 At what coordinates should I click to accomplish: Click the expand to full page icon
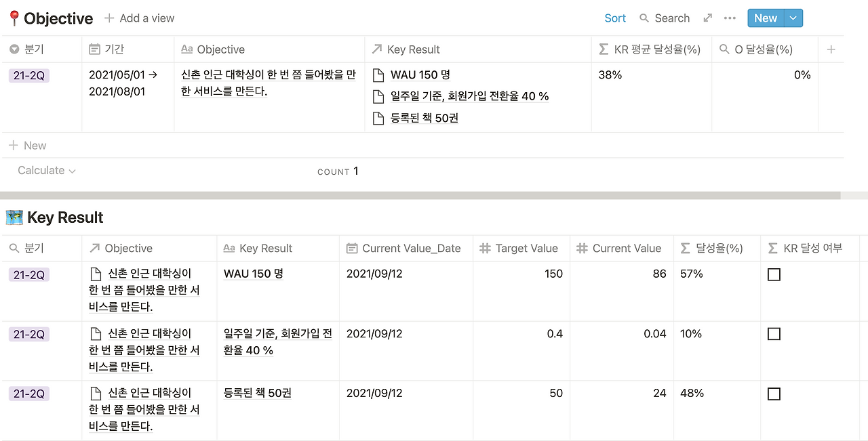pos(708,18)
